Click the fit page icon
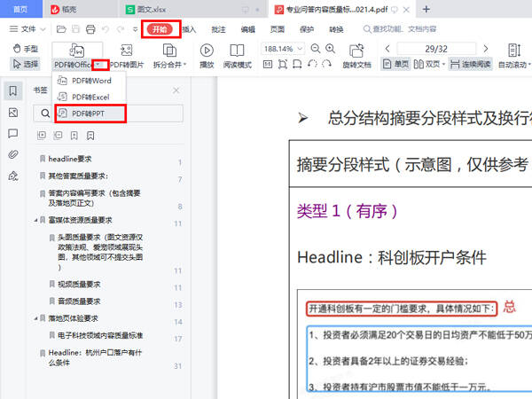The width and height of the screenshot is (532, 399). coord(283,64)
